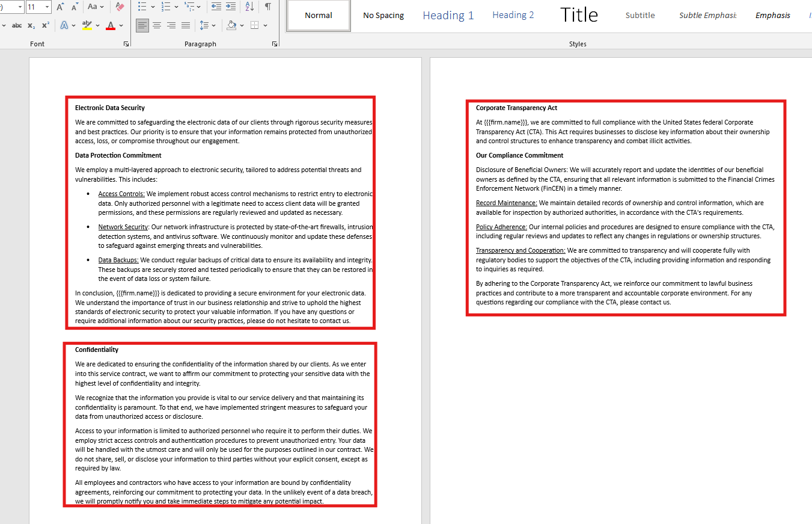This screenshot has height=524, width=812.
Task: Align text left
Action: [142, 25]
